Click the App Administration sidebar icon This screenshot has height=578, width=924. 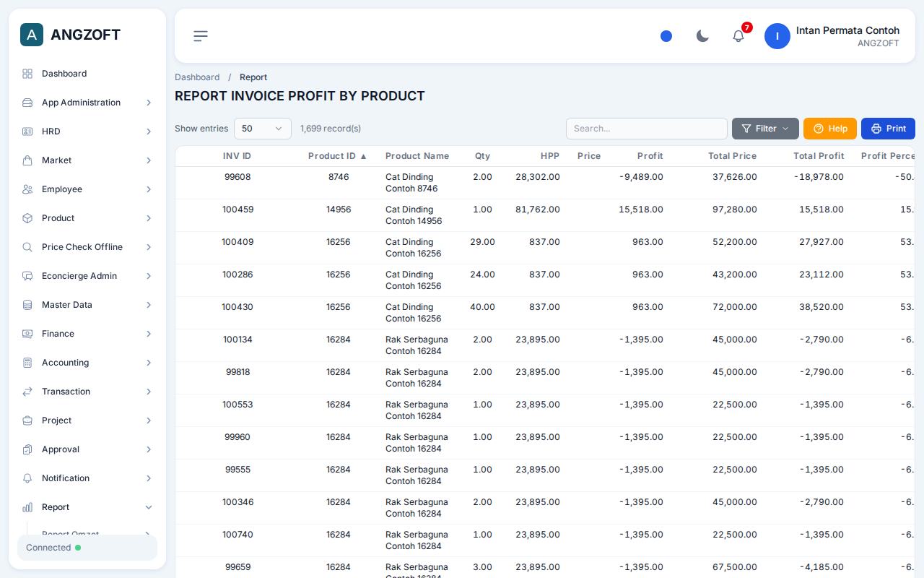(27, 103)
